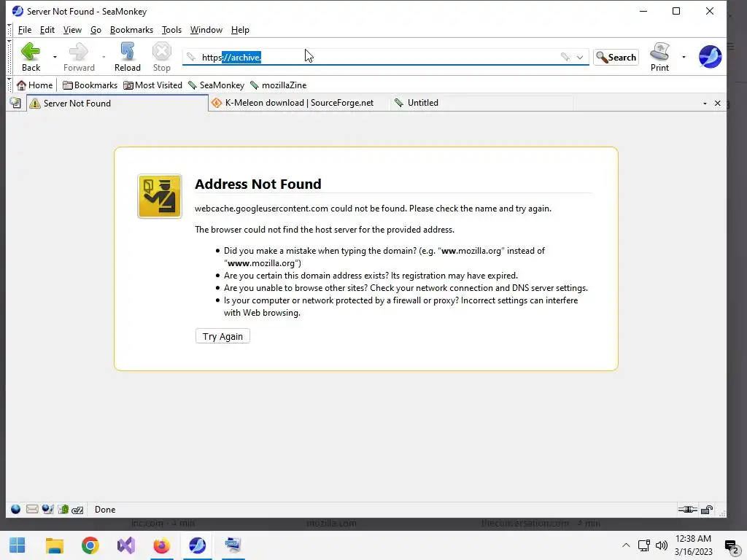Viewport: 747px width, 560px height.
Task: Toggle the online/offline connection icon
Action: (687, 510)
